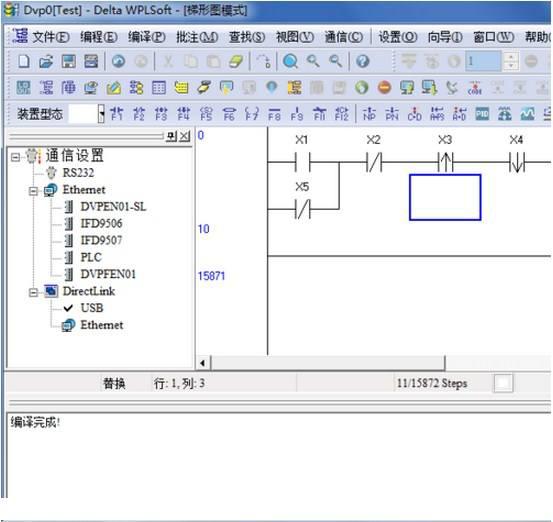
Task: Collapse the 通信设置 tree node
Action: (x=15, y=157)
